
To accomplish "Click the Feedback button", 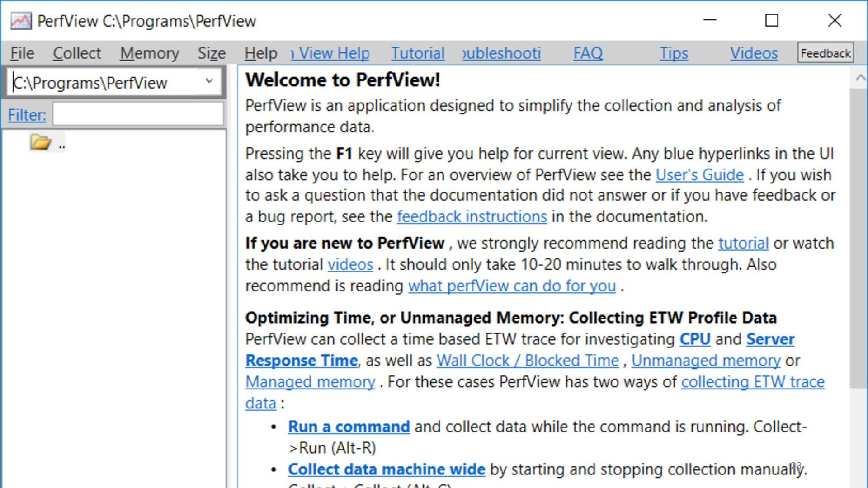I will tap(826, 53).
